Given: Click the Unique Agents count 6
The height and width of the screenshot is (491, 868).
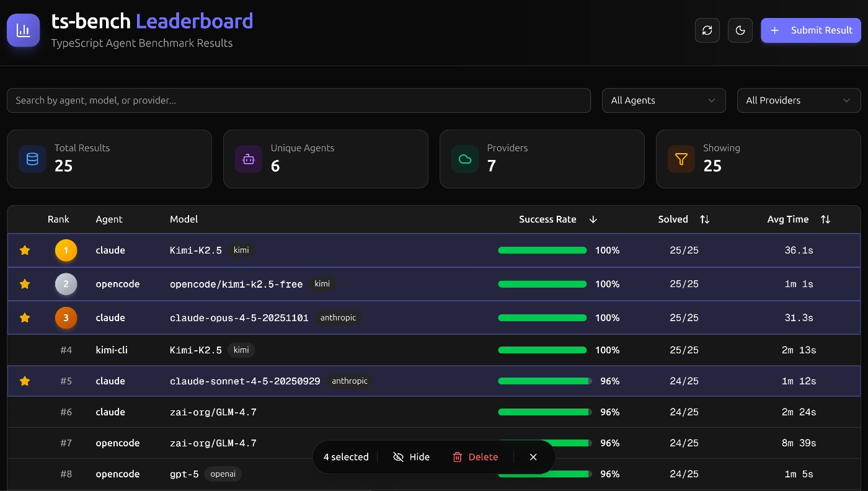Looking at the screenshot, I should point(275,166).
